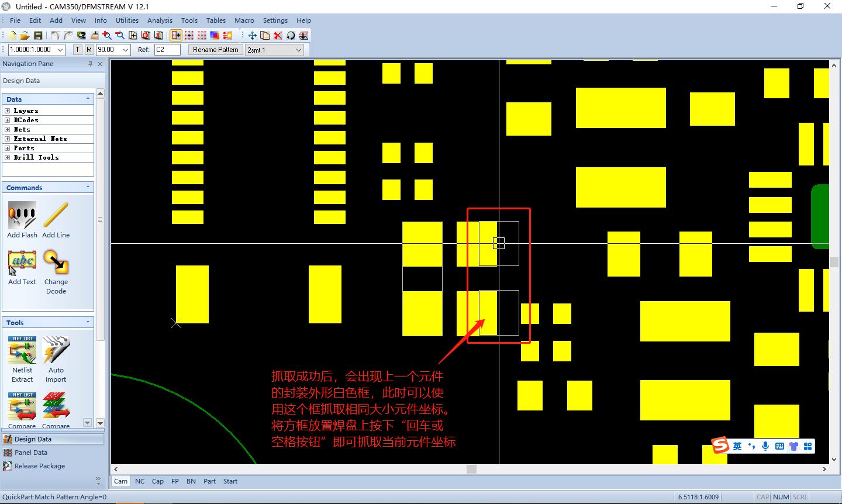Expand the Layers tree node

pyautogui.click(x=7, y=111)
